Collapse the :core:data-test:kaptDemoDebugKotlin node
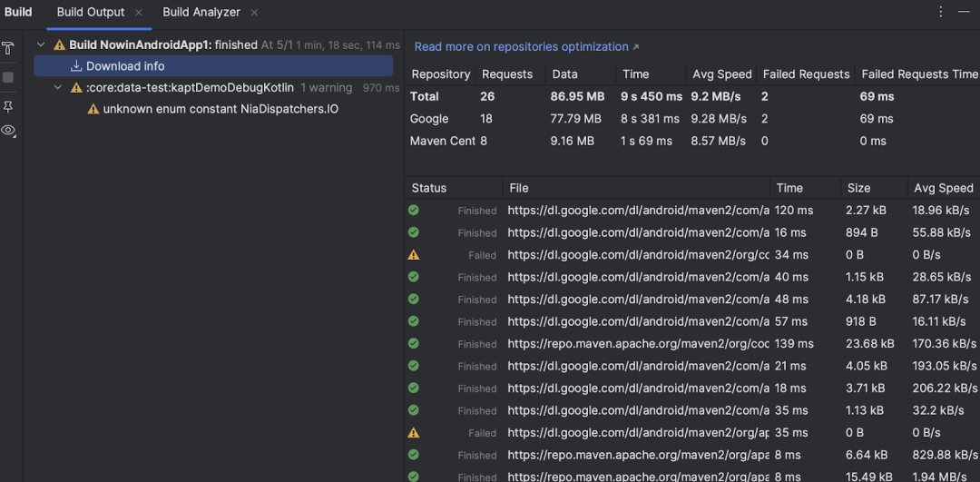The width and height of the screenshot is (980, 482). (x=58, y=87)
